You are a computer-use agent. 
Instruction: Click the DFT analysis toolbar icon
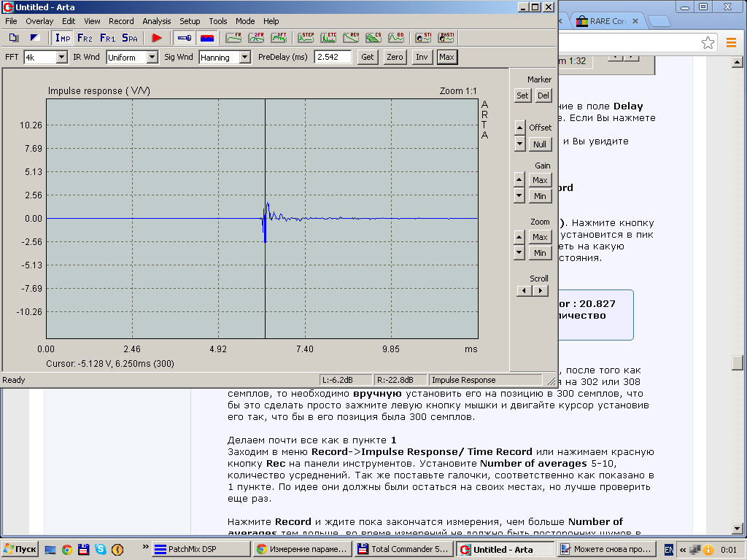[x=279, y=38]
